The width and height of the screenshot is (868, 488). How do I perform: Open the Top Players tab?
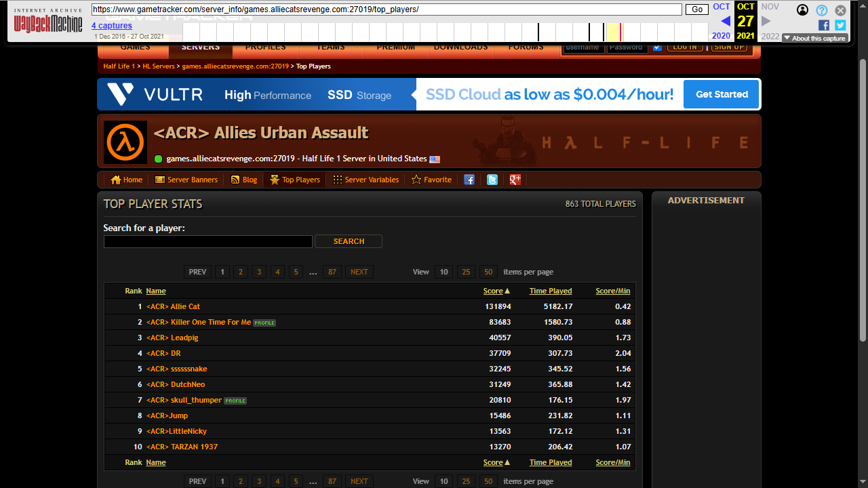point(295,180)
